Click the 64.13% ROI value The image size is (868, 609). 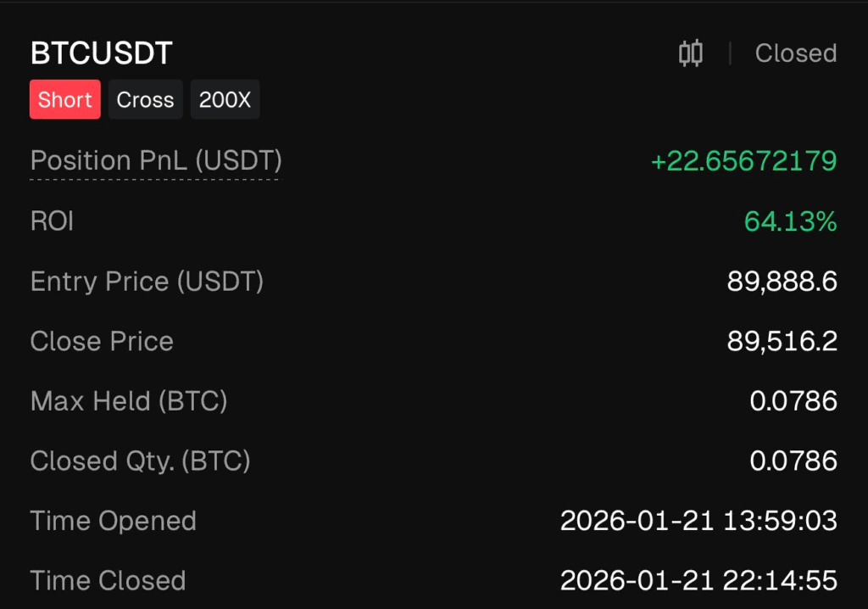click(x=790, y=221)
